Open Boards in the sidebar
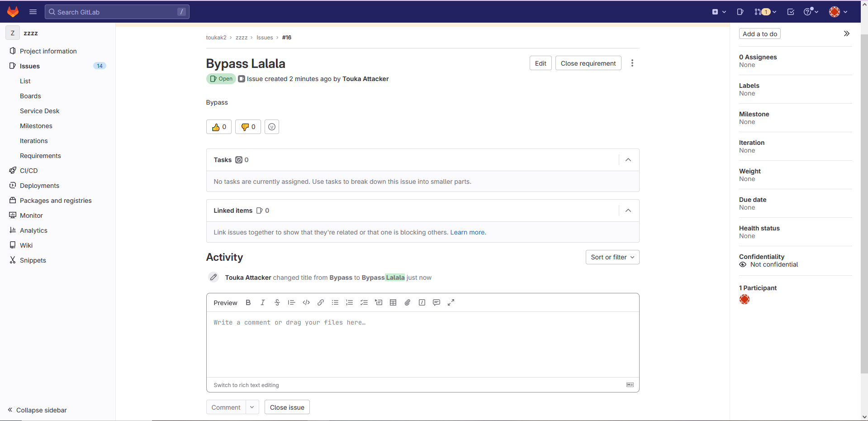Screen dimensions: 868x421 coord(30,96)
